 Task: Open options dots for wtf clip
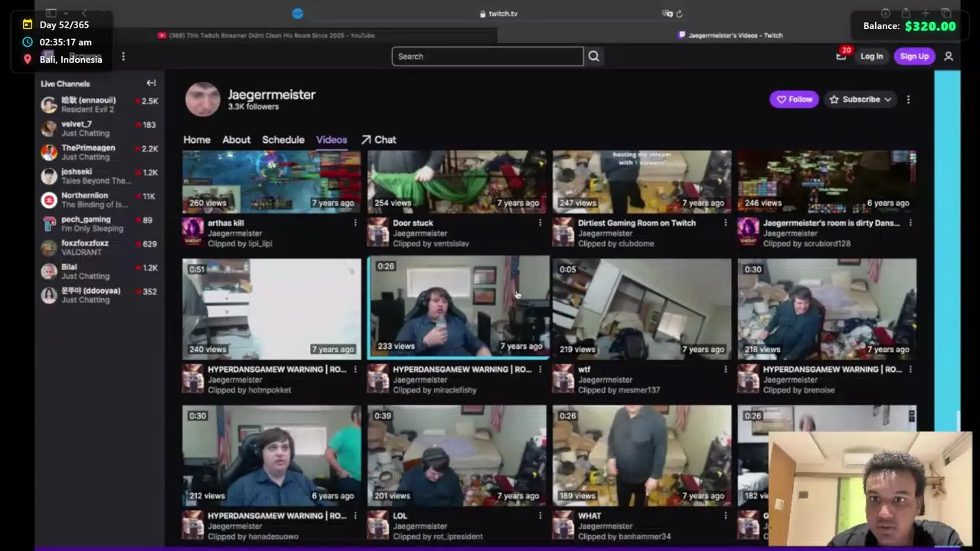pyautogui.click(x=725, y=369)
